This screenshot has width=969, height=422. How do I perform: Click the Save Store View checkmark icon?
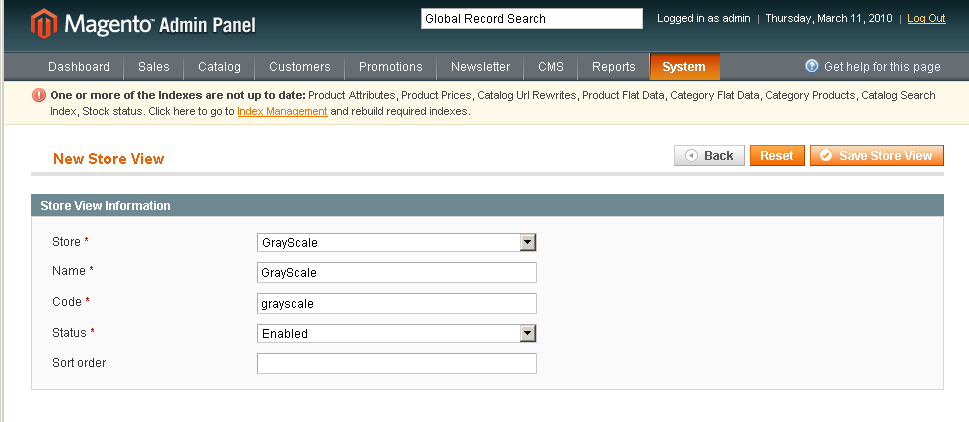(826, 156)
